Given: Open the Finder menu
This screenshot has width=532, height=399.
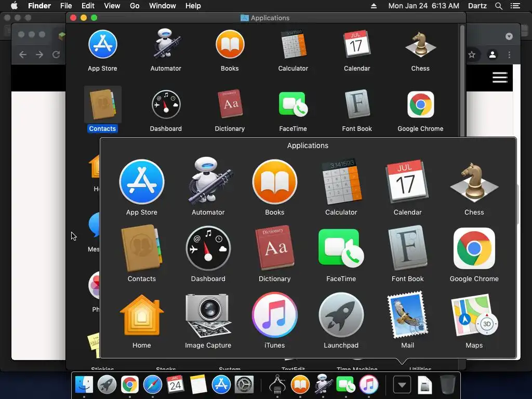Looking at the screenshot, I should (39, 6).
